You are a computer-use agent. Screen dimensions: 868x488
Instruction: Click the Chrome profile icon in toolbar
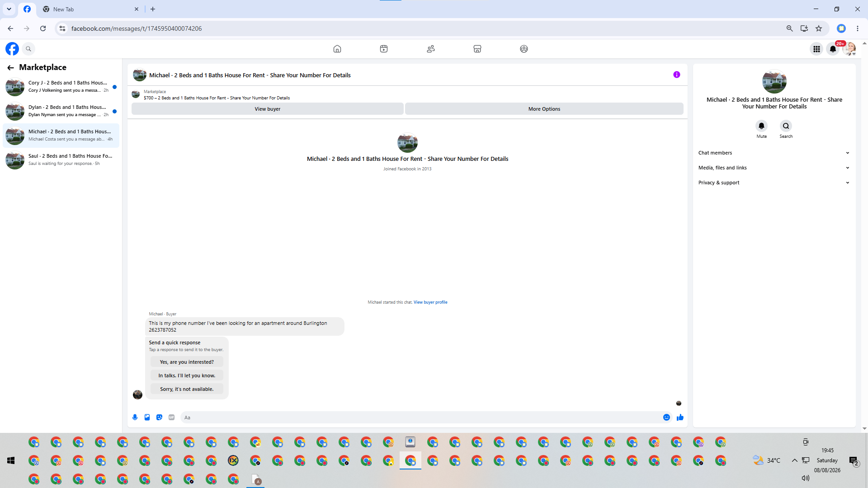coord(841,28)
